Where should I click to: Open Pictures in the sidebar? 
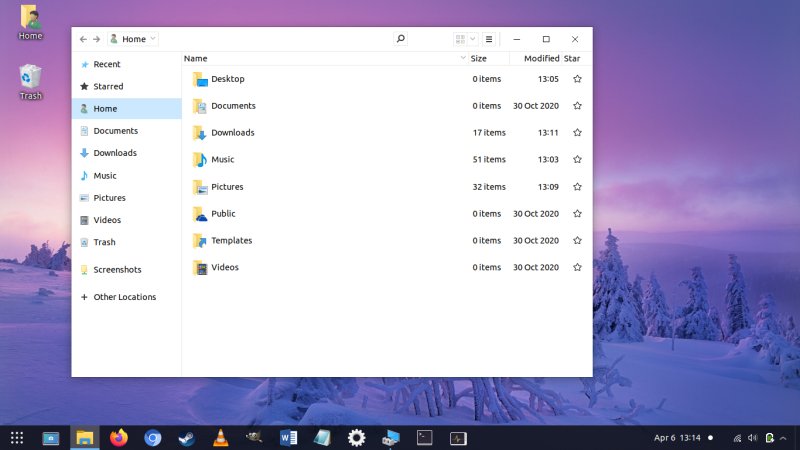coord(127,197)
